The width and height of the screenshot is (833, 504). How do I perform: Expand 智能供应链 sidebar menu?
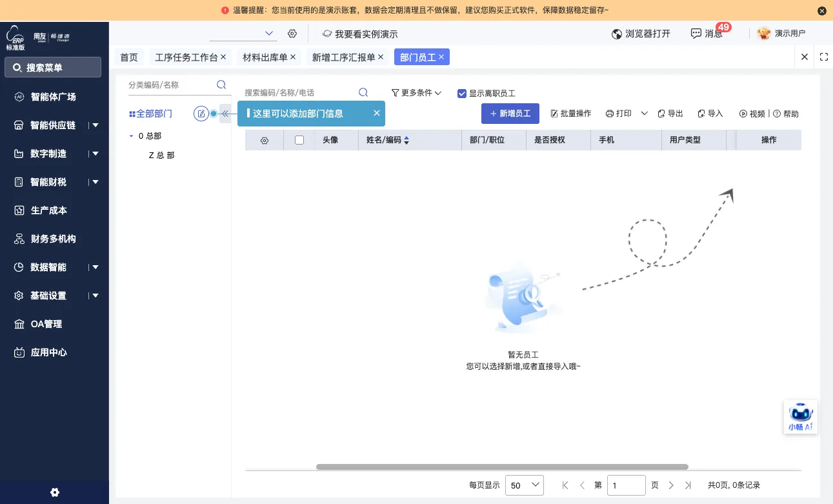[x=95, y=125]
